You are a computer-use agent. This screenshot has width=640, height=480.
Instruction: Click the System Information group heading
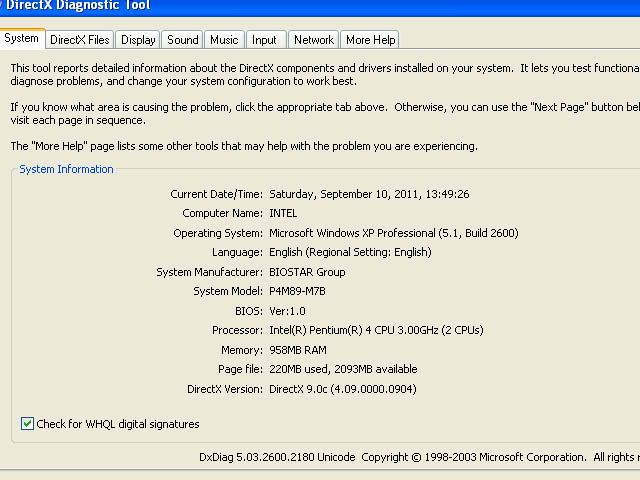67,169
